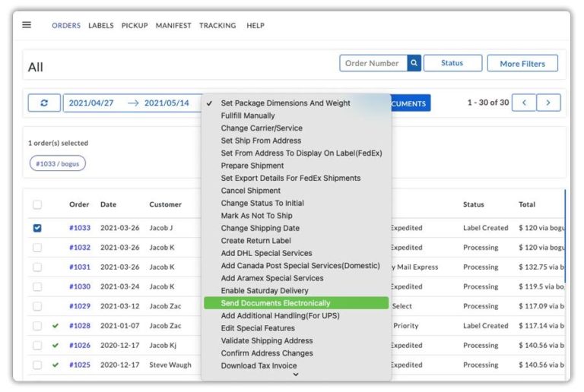Select Set Export Details For FedEx Shipments

(296, 179)
